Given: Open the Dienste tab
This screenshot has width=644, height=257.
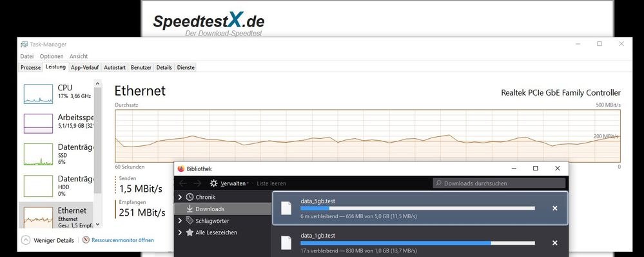Looking at the screenshot, I should [186, 67].
